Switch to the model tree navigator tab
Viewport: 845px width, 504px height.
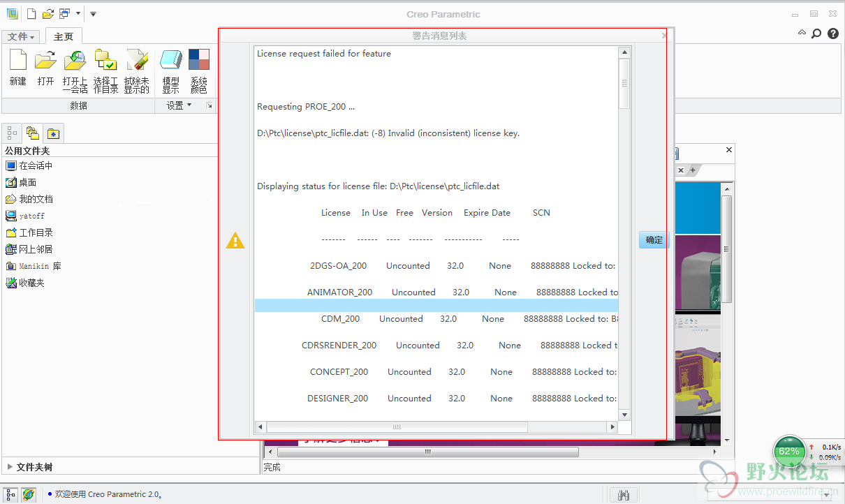tap(12, 132)
